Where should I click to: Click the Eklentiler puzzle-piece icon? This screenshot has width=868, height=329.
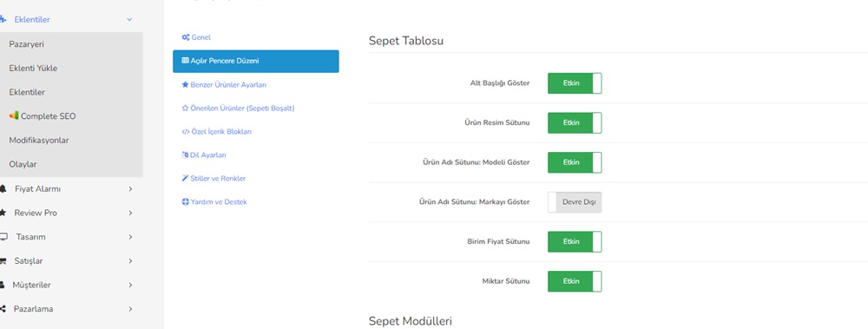(3, 19)
